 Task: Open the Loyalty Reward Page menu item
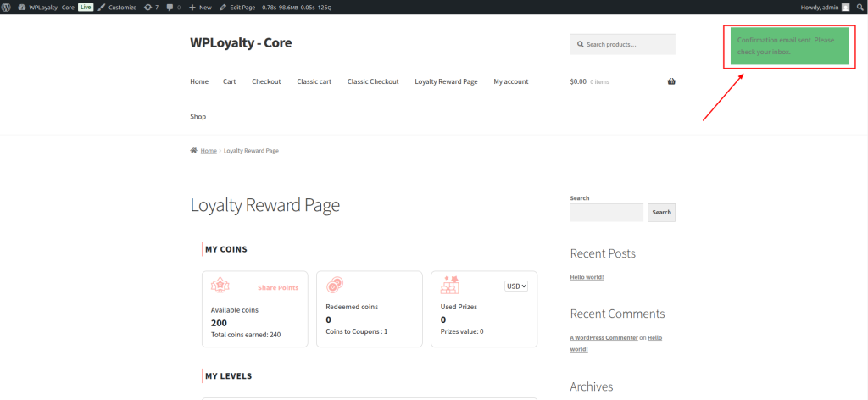(x=446, y=81)
